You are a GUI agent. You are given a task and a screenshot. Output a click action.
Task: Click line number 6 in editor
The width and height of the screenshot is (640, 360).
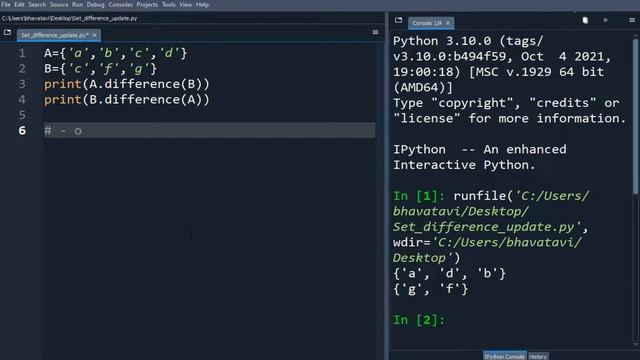(22, 131)
